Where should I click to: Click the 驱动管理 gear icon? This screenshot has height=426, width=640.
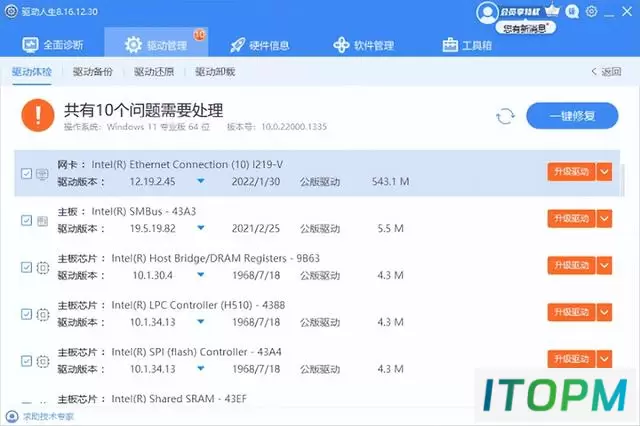(x=133, y=45)
